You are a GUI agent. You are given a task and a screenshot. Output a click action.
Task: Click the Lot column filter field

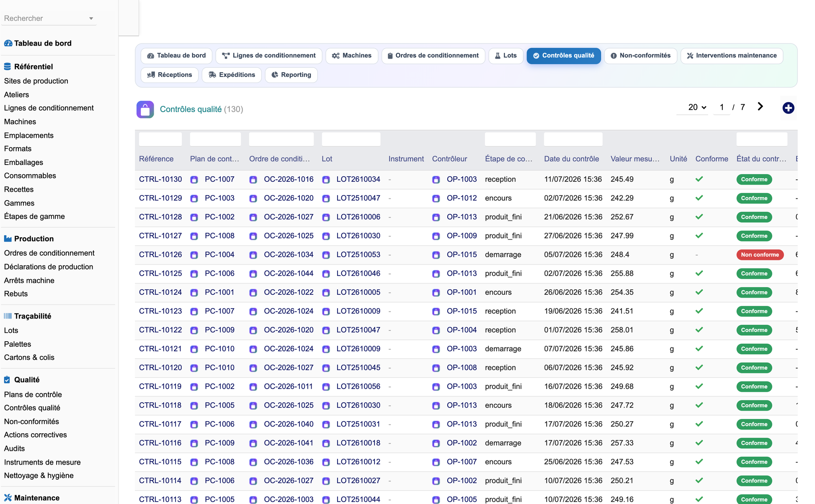point(351,139)
